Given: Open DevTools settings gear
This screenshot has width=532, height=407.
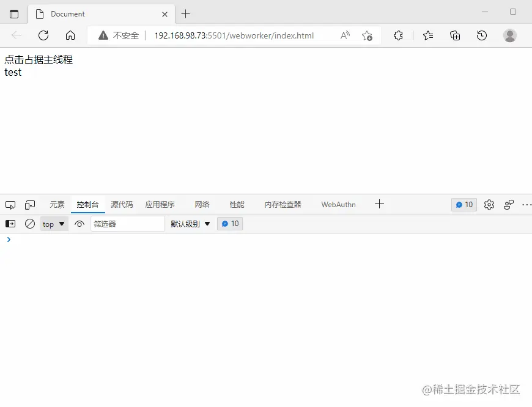Looking at the screenshot, I should point(489,204).
